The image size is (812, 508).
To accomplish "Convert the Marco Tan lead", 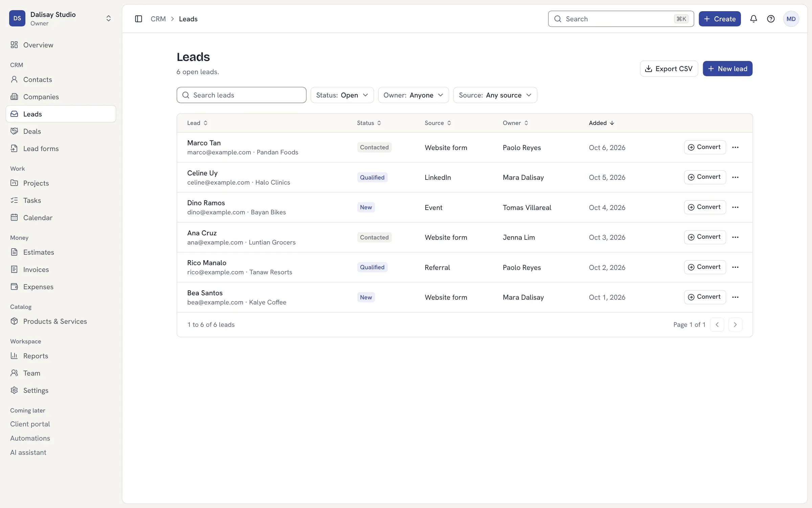I will [705, 147].
